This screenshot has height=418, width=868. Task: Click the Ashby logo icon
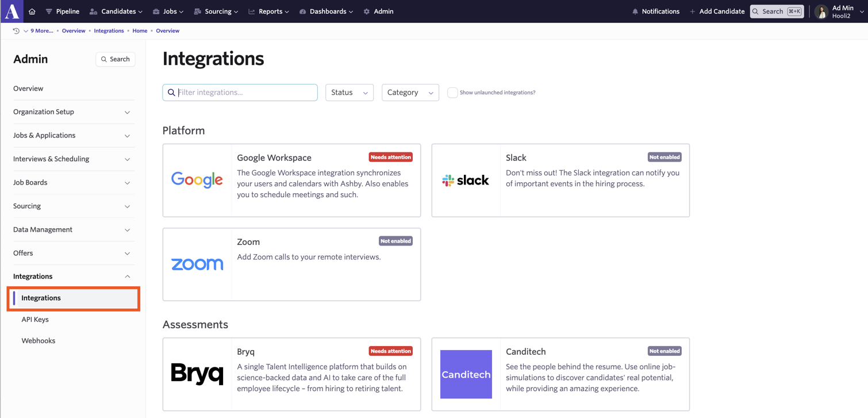click(11, 11)
